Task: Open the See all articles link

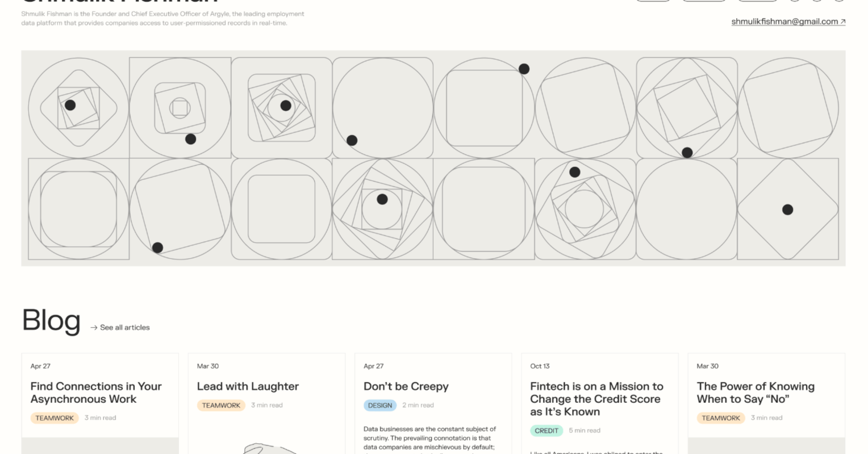Action: point(124,327)
